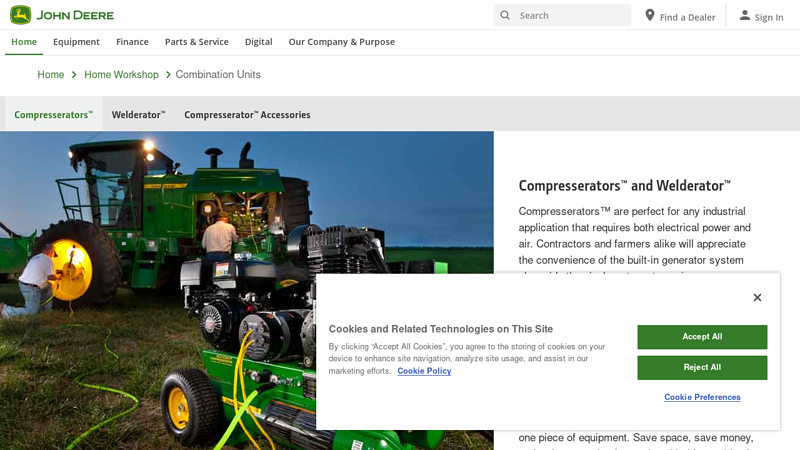Click the Home Workshop breadcrumb link
The height and width of the screenshot is (450, 800).
point(121,75)
